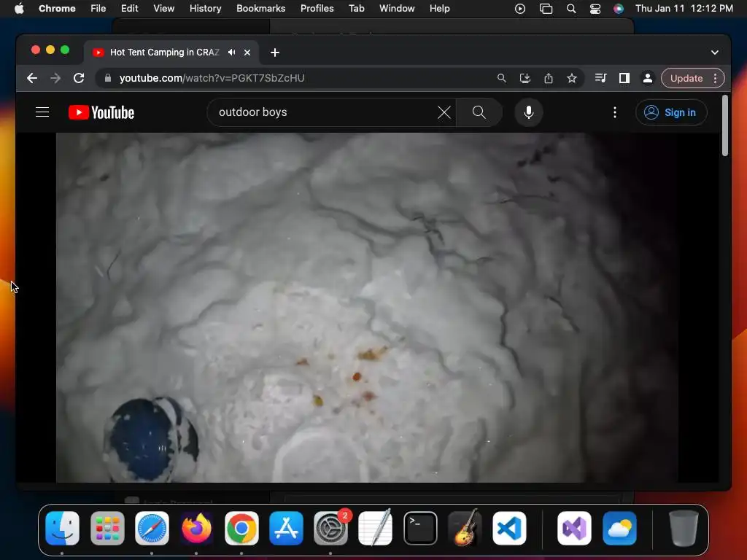Open zoom magnifier in address bar
This screenshot has width=747, height=560.
coord(501,78)
